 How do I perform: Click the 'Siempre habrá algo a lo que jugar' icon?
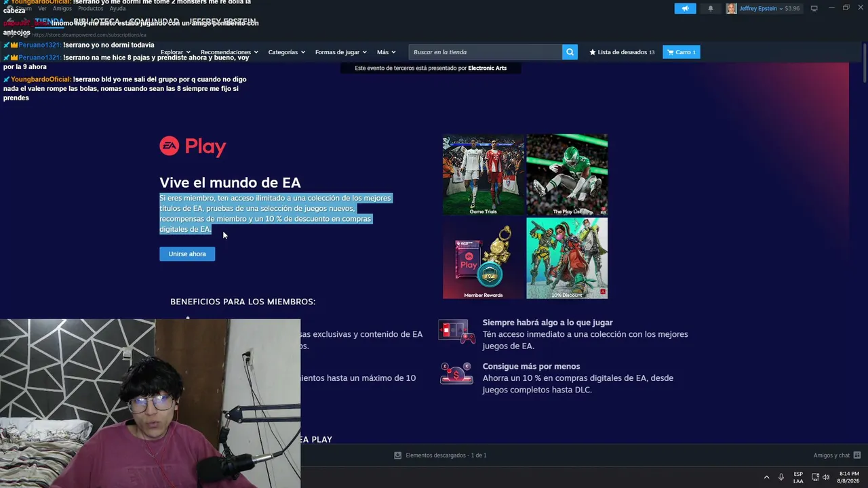pos(456,331)
